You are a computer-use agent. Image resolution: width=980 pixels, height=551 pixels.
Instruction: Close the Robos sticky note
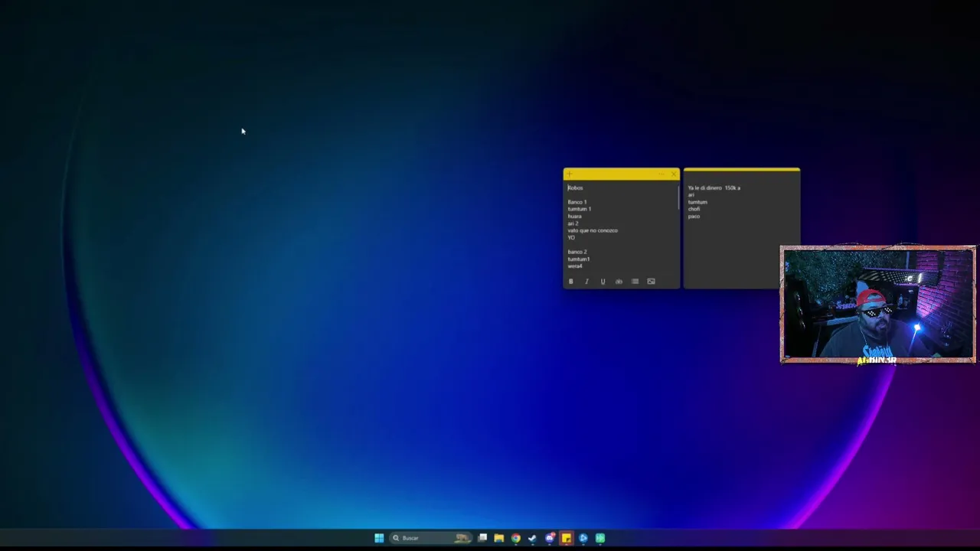tap(673, 174)
